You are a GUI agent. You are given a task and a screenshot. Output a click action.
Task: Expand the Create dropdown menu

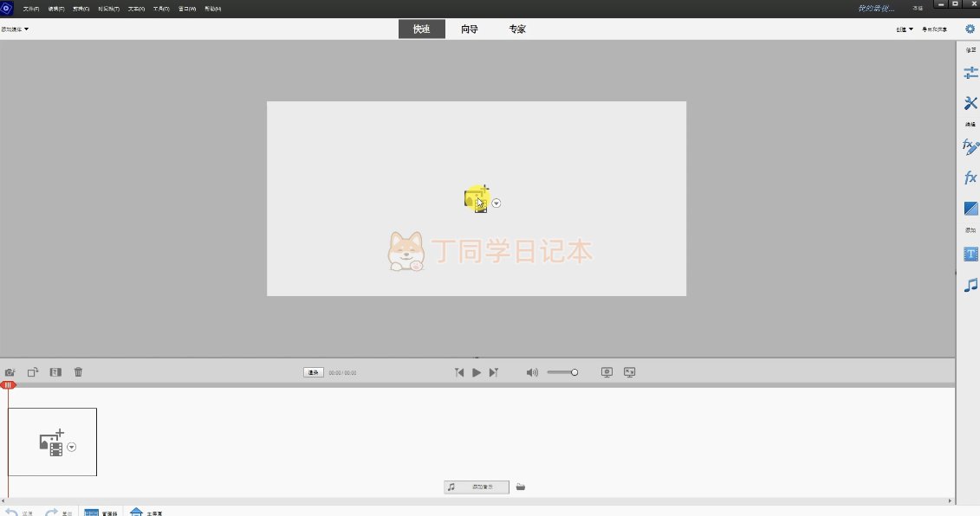(x=905, y=29)
